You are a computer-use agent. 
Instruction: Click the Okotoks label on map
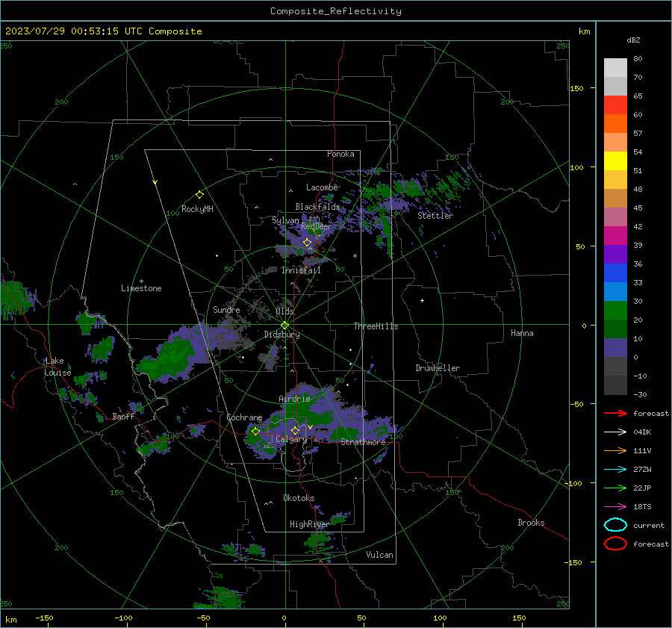tap(299, 498)
